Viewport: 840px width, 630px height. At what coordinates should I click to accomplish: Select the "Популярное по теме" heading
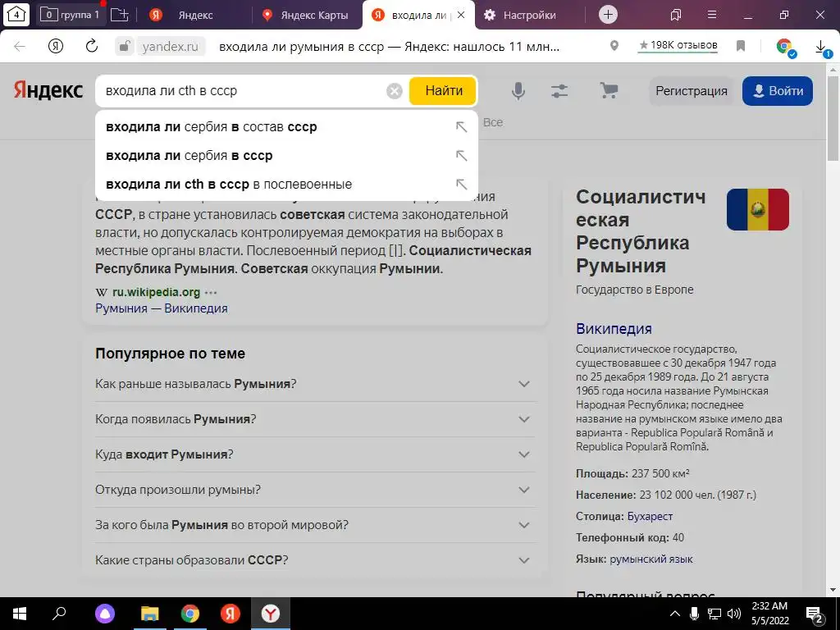click(170, 354)
